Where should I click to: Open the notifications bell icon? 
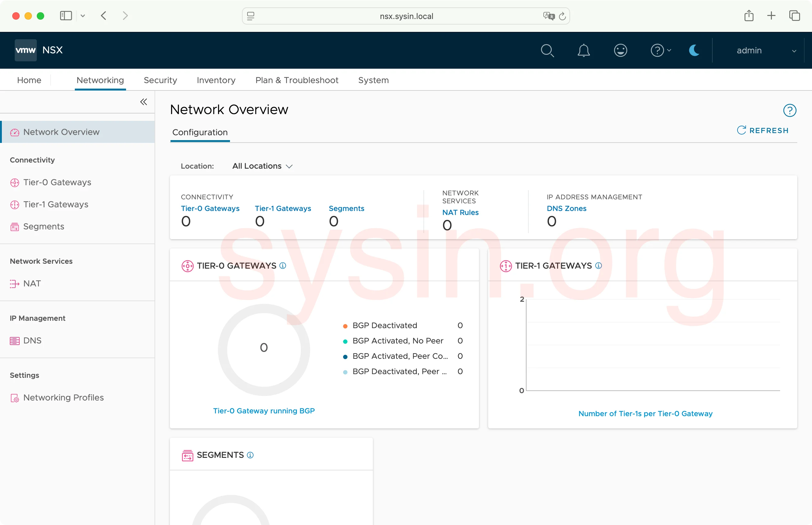tap(584, 51)
